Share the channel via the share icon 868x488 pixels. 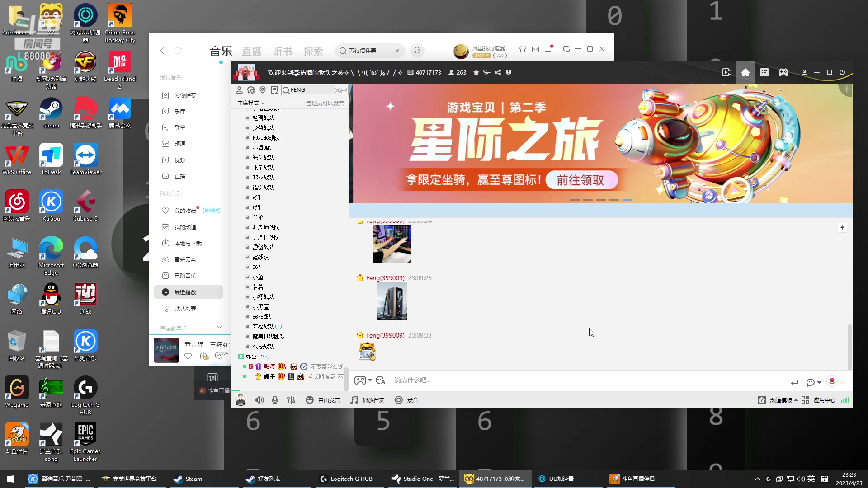[x=497, y=72]
